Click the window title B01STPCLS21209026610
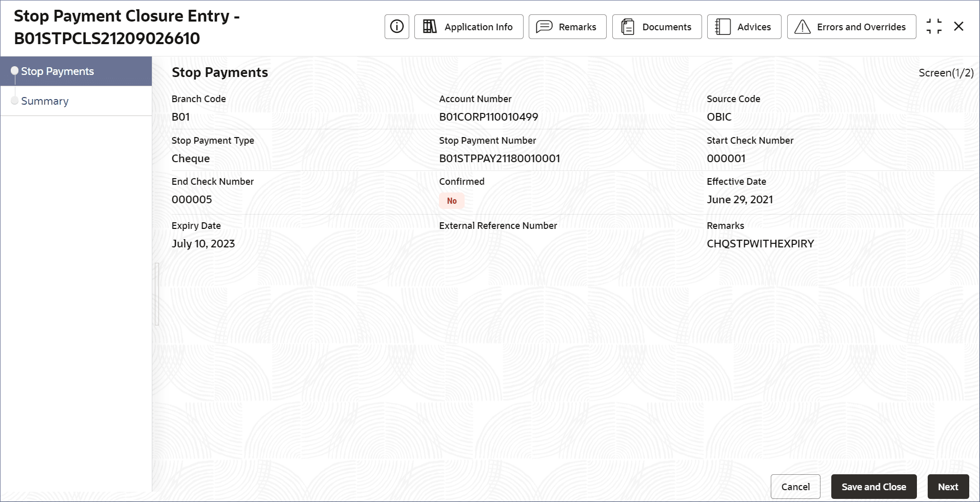The height and width of the screenshot is (502, 980). 107,38
